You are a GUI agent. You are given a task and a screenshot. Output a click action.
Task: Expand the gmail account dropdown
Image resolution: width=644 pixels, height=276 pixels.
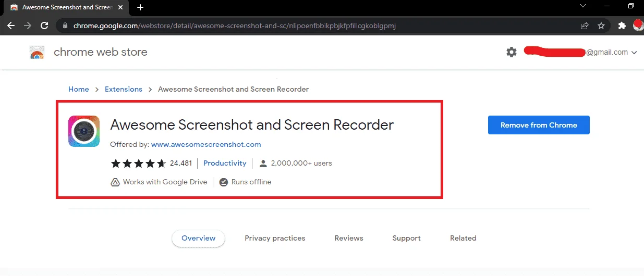tap(634, 53)
